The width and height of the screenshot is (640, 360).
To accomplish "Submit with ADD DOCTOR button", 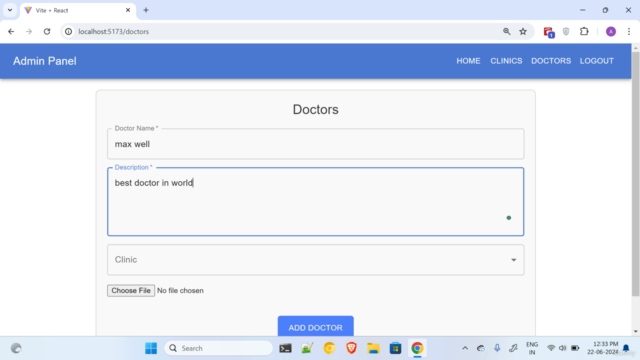I will [x=316, y=327].
